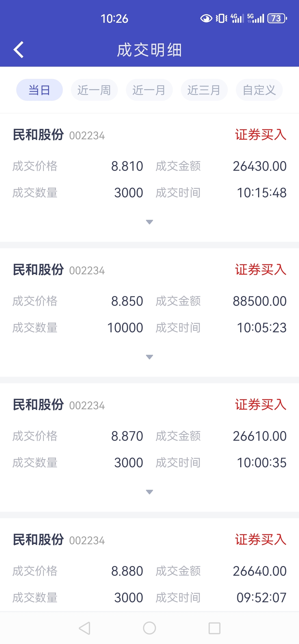Image resolution: width=299 pixels, height=644 pixels.
Task: Switch to 近一周 filter
Action: [94, 90]
